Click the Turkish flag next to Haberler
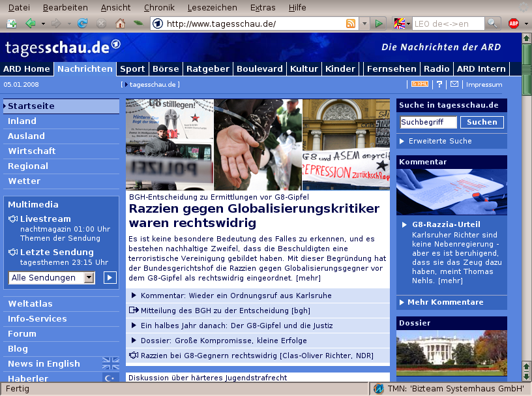This screenshot has height=396, width=532. coord(111,377)
